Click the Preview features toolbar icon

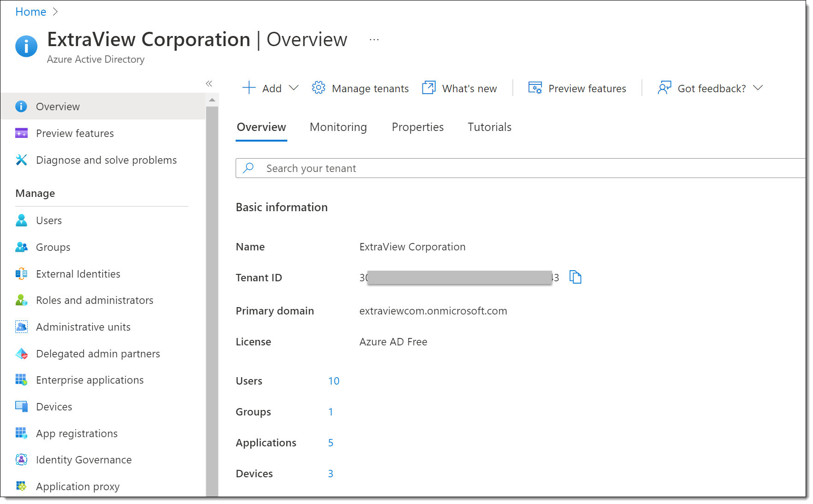click(x=535, y=88)
